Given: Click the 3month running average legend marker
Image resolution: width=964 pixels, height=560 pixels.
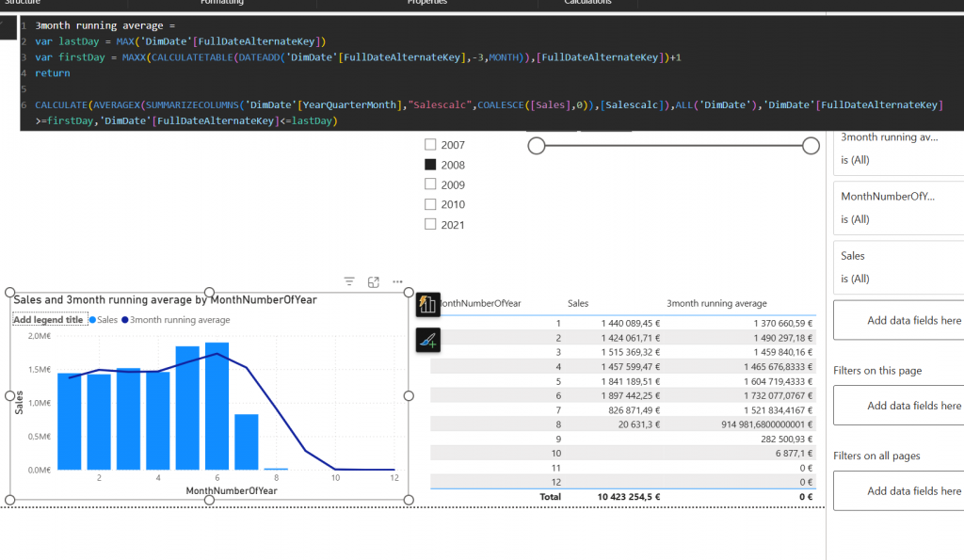Looking at the screenshot, I should click(125, 320).
